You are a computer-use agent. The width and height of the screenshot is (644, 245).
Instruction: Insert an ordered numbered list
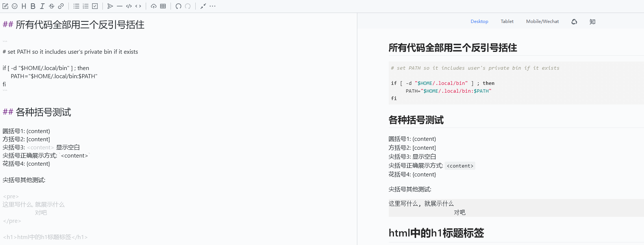[85, 6]
